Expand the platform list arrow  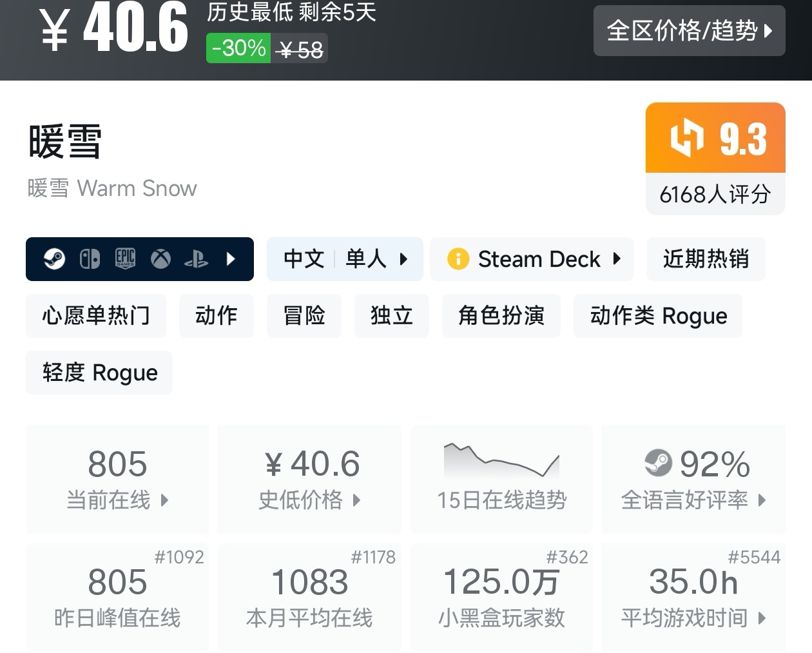(231, 259)
